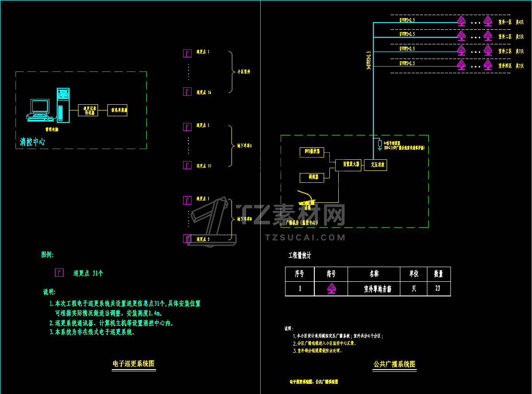The width and height of the screenshot is (532, 394).
Task: Click the speaker at cable end in 室外一区 row
Action: (x=461, y=21)
